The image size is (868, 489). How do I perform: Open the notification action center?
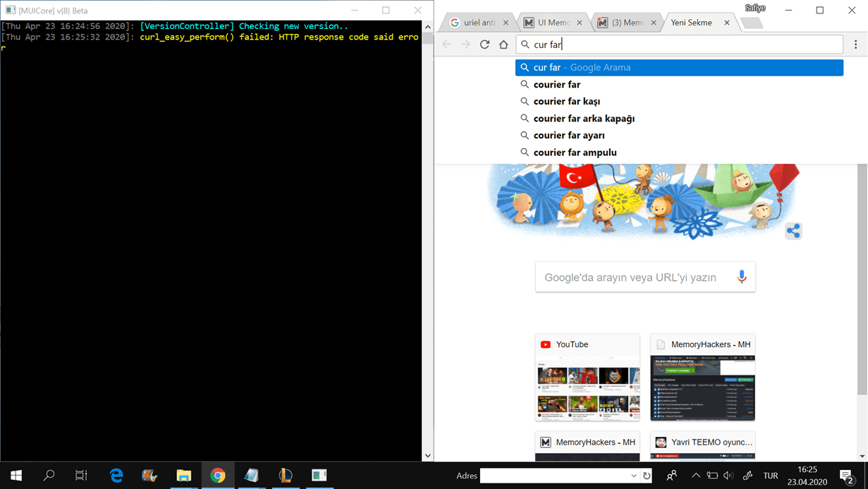[x=847, y=476]
